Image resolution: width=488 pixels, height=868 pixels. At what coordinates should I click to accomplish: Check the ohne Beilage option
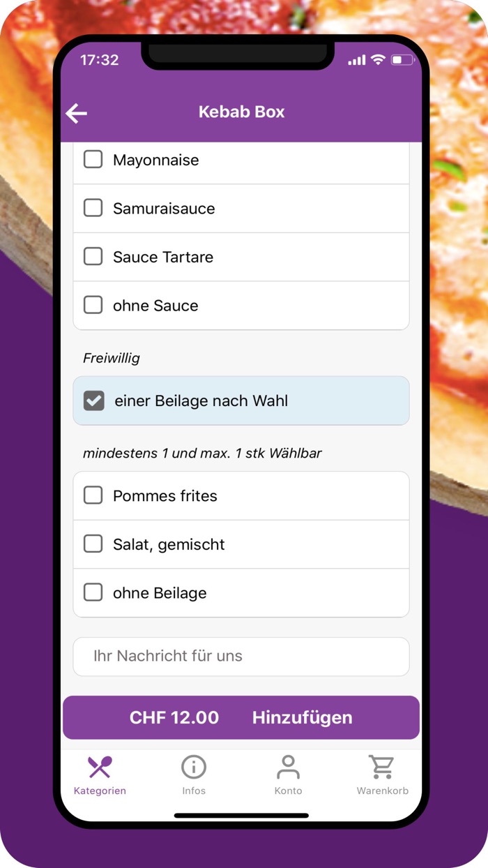(x=93, y=592)
